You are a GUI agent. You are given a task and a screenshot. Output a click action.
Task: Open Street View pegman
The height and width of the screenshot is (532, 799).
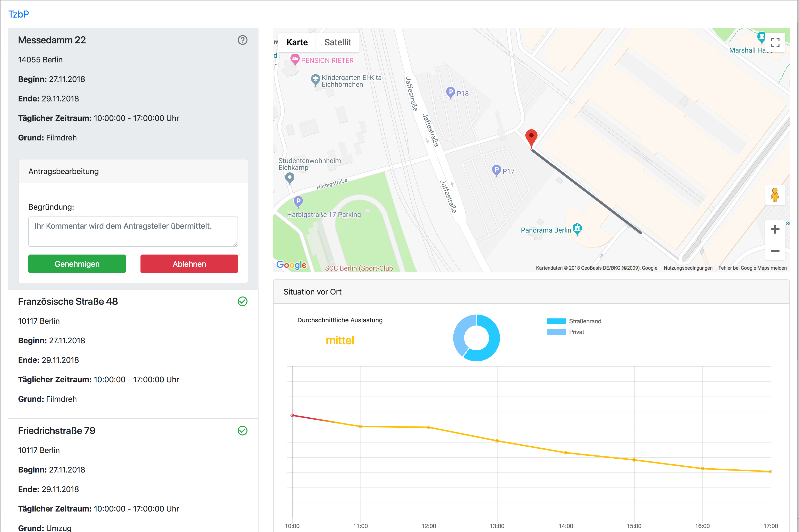coord(775,196)
